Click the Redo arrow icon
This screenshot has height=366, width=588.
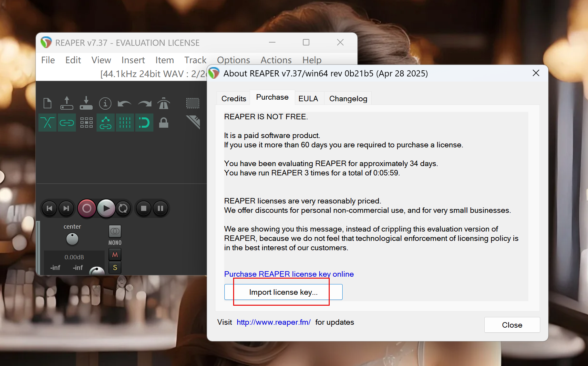click(144, 104)
